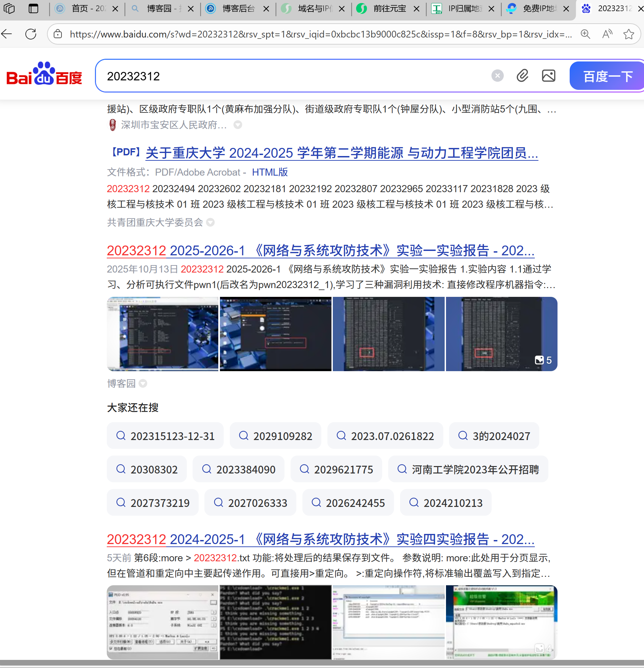This screenshot has height=668, width=644.
Task: Click the browser address bar URL
Action: coord(320,34)
